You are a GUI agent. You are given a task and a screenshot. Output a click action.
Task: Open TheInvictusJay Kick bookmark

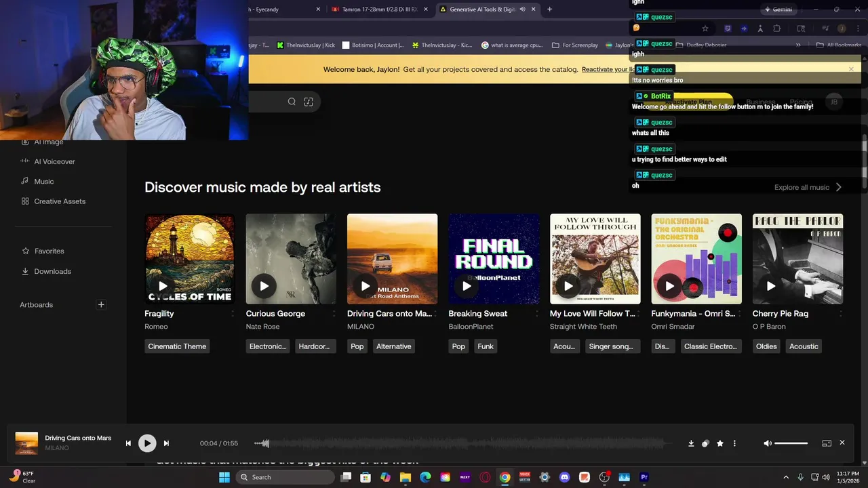pyautogui.click(x=305, y=45)
